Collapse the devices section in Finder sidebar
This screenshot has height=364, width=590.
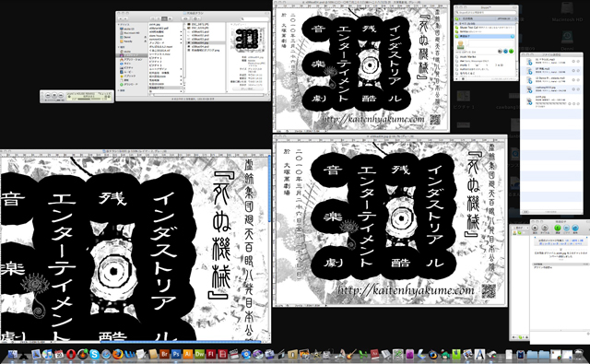119,25
